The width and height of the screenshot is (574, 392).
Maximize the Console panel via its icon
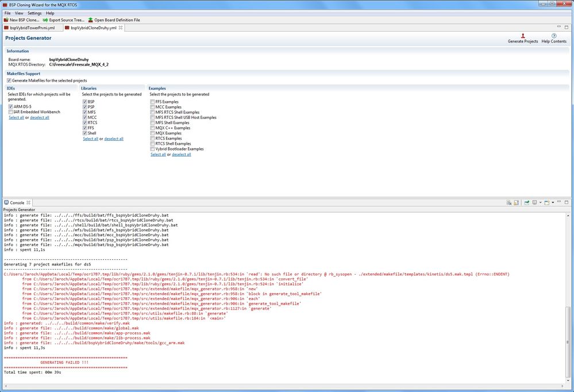tap(567, 202)
